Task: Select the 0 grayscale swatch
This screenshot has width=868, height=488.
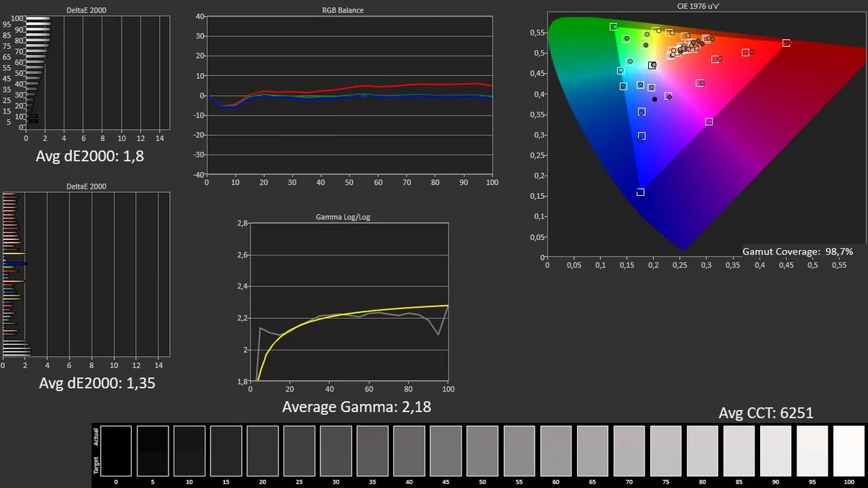Action: pyautogui.click(x=116, y=450)
